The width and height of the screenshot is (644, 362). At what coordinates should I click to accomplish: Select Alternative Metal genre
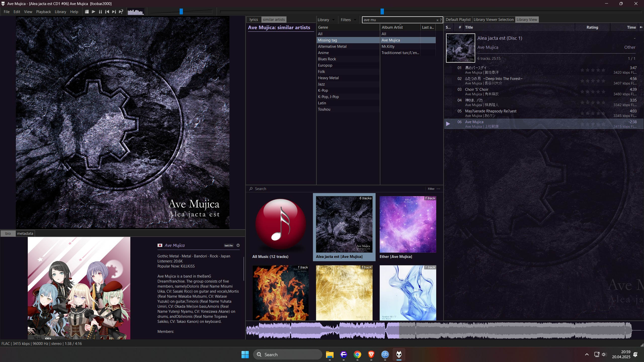[348, 46]
